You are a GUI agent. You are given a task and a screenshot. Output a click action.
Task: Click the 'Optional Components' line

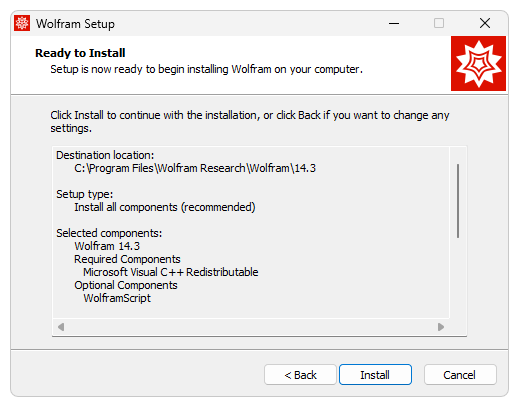tap(126, 285)
